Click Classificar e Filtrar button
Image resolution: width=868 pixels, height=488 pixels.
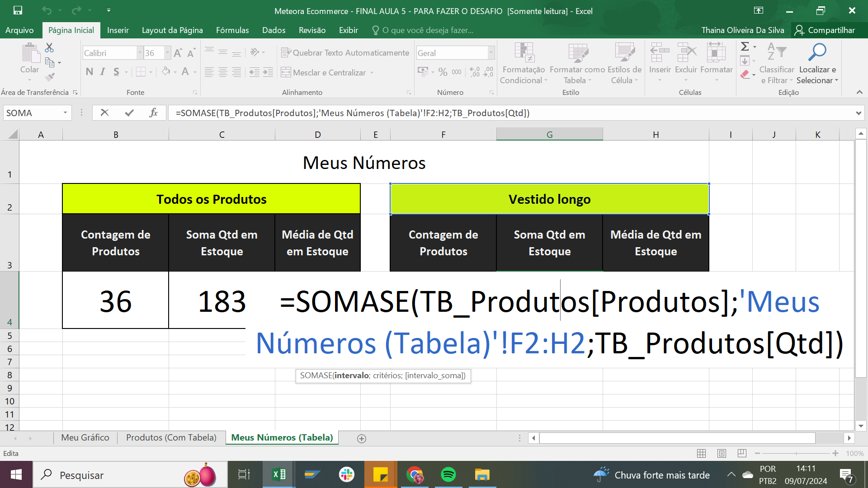[777, 64]
